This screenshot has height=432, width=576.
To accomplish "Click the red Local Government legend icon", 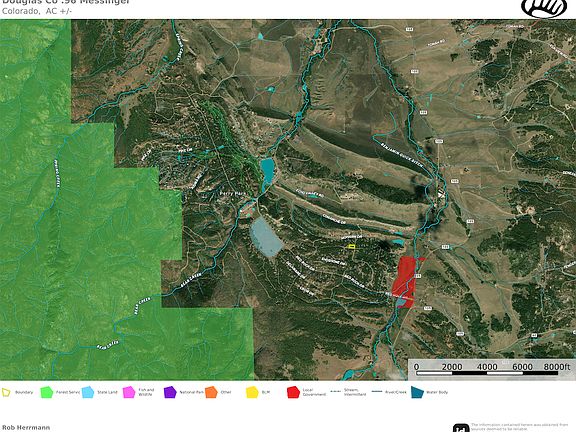I will pos(293,392).
